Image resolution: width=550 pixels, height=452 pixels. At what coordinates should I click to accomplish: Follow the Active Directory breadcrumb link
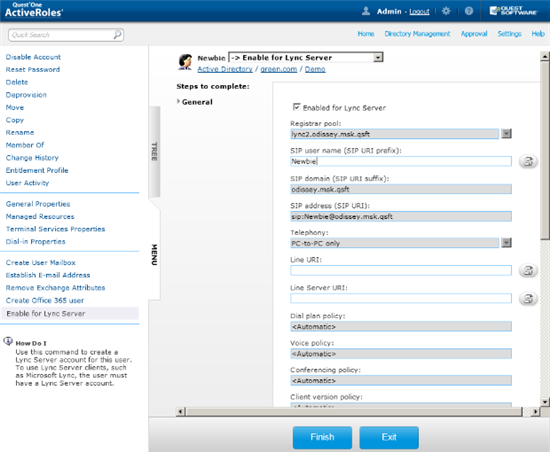[x=225, y=69]
